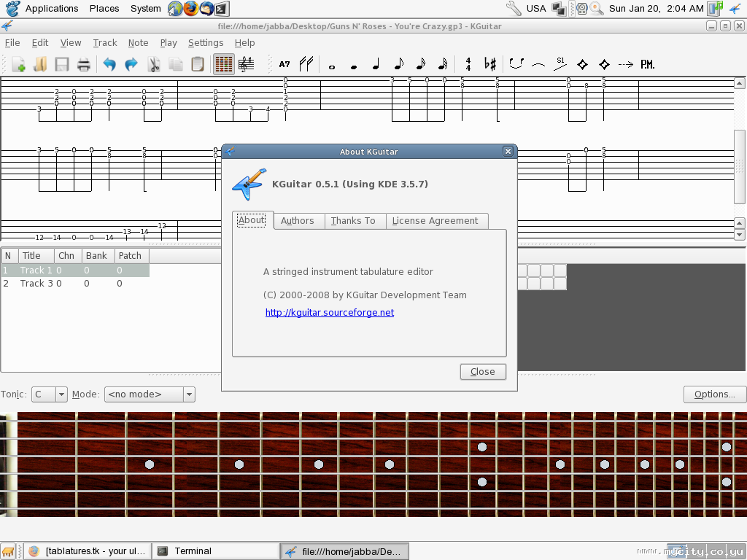Image resolution: width=747 pixels, height=560 pixels.
Task: Click the palm mute P.M. icon
Action: click(647, 64)
